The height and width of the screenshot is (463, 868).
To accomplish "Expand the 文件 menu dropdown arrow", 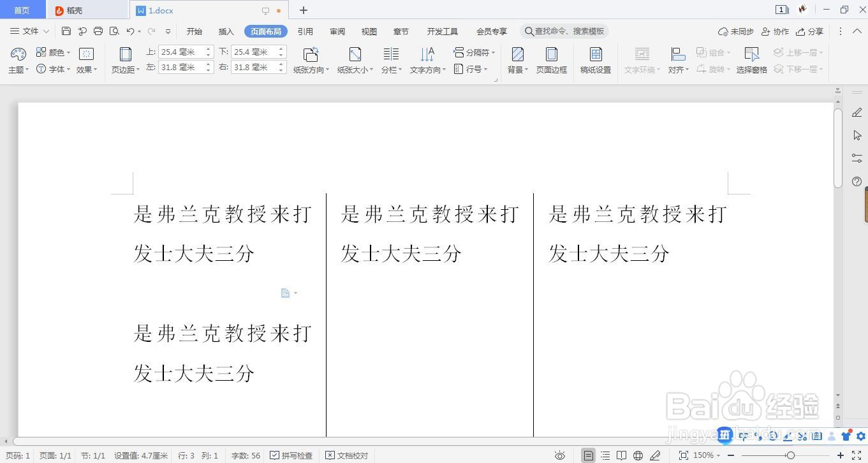I will [x=46, y=31].
